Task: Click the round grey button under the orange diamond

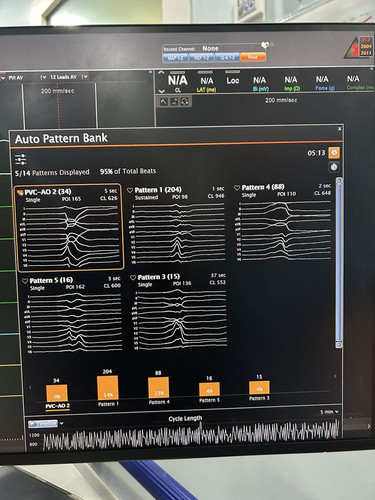Action: pos(334,167)
